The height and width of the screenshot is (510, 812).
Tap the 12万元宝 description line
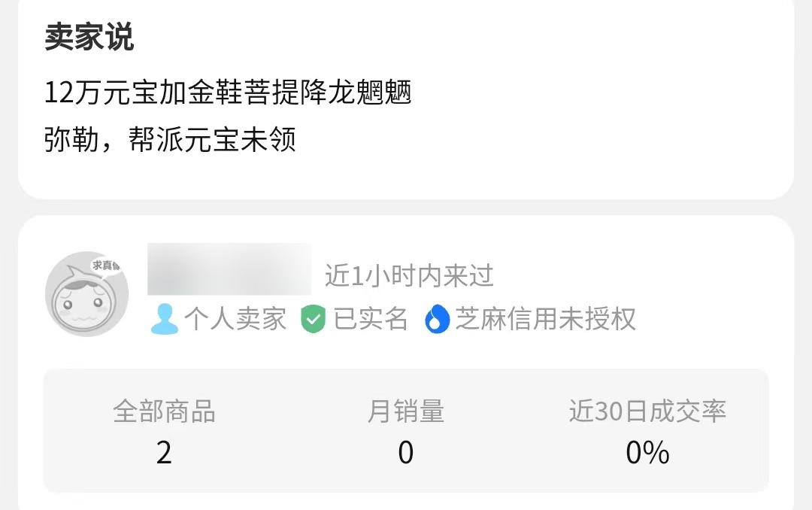point(228,94)
